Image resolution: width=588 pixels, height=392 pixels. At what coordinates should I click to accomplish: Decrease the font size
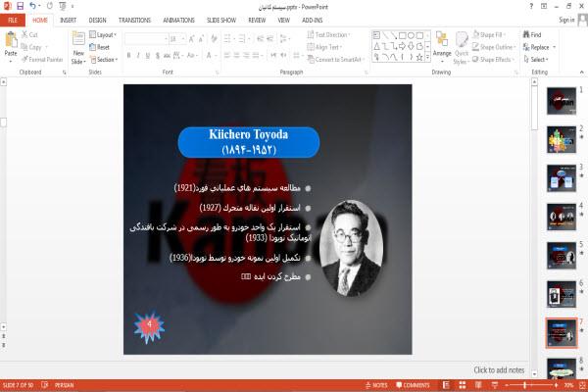(x=201, y=38)
